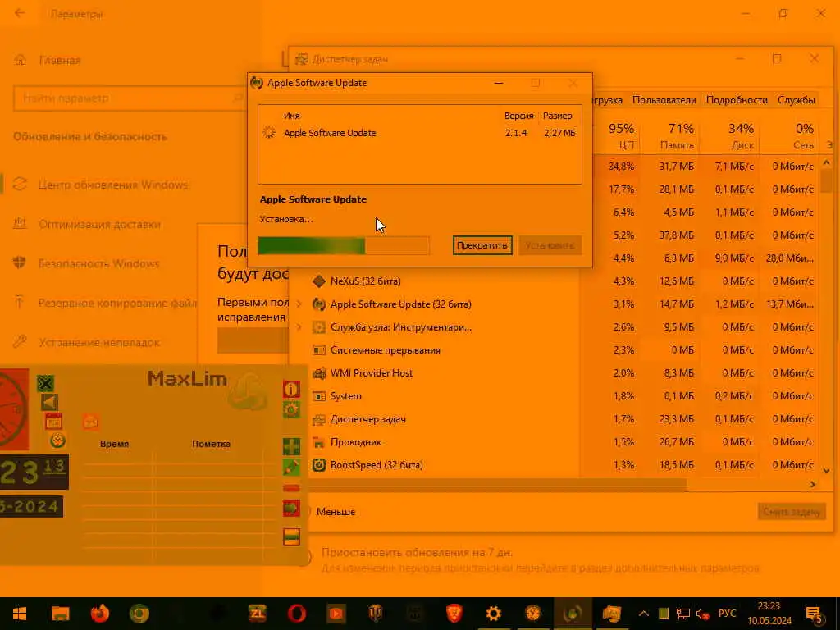The image size is (840, 630).
Task: Expand Служба узла: Инструментари process
Action: point(299,327)
